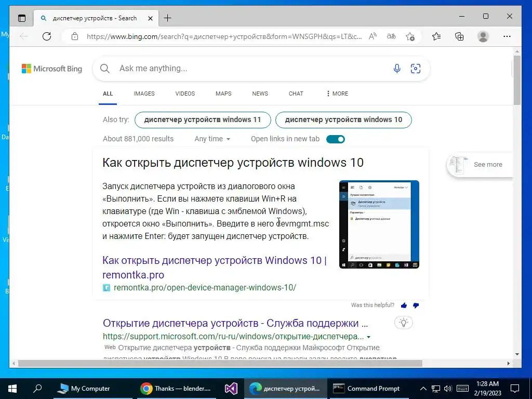Viewport: 532px width, 399px height.
Task: Try suggestion диспетчер устройств windows 11
Action: (203, 120)
